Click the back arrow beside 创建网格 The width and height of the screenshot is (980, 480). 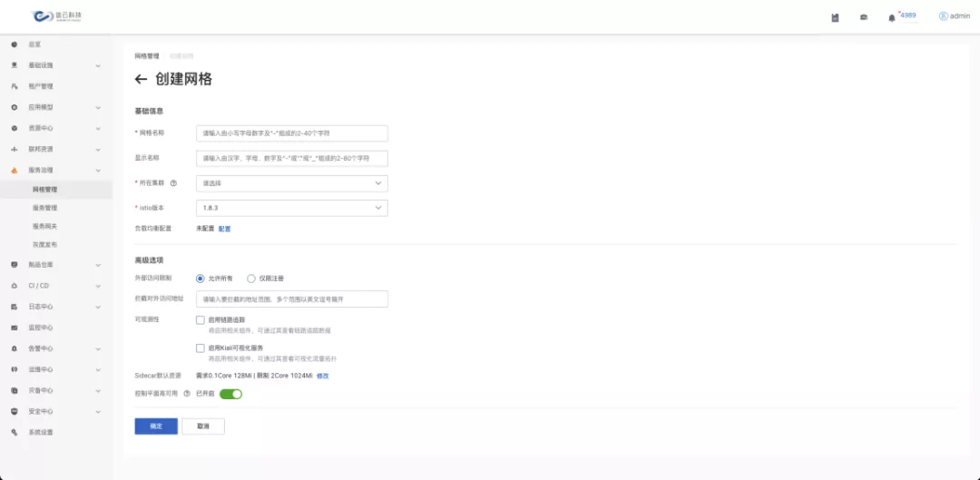pos(142,79)
